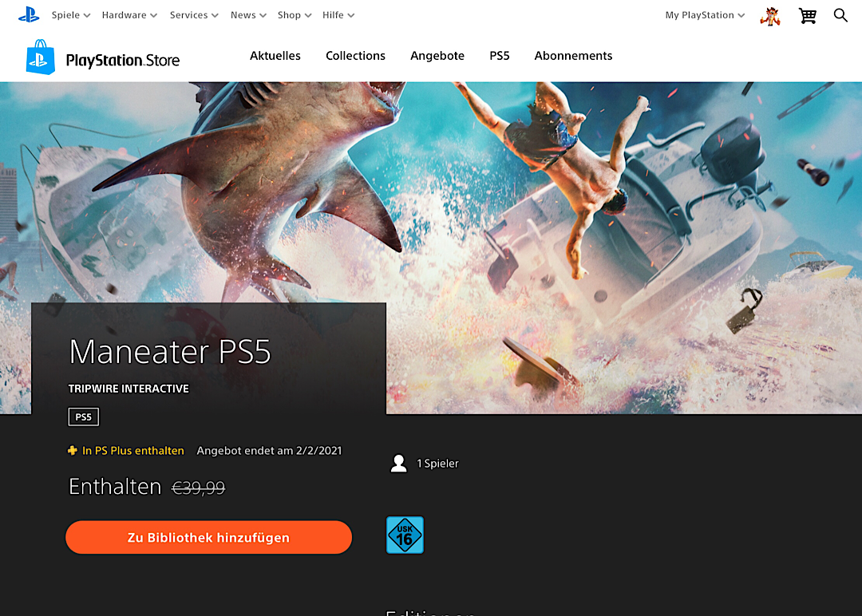Viewport: 862px width, 616px height.
Task: Click the PlayStation Store text logo
Action: [x=123, y=61]
